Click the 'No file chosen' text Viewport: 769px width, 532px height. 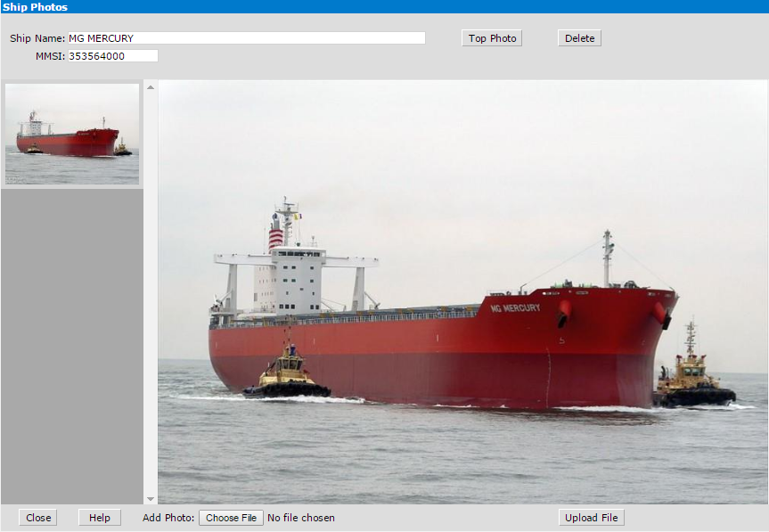pos(301,518)
